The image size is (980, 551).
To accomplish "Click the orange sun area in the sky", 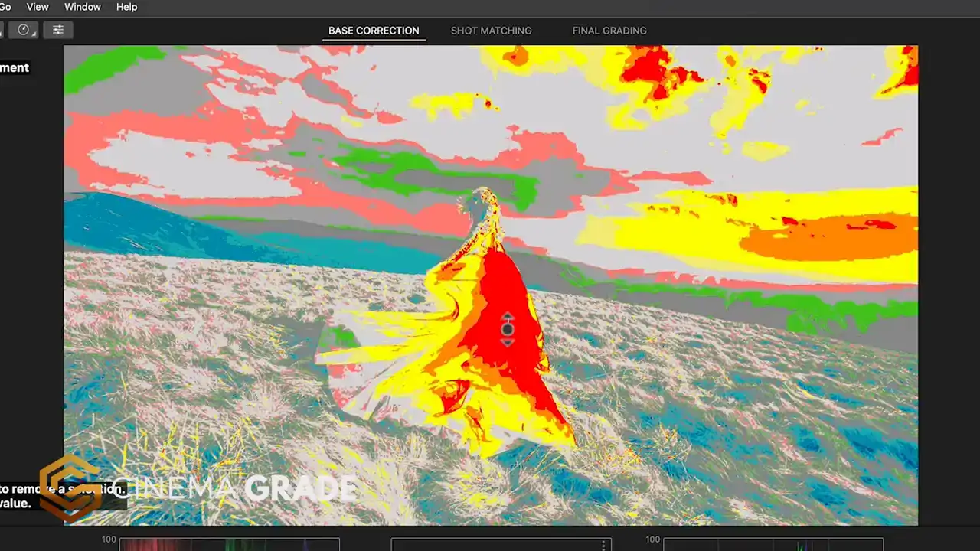I will [827, 236].
